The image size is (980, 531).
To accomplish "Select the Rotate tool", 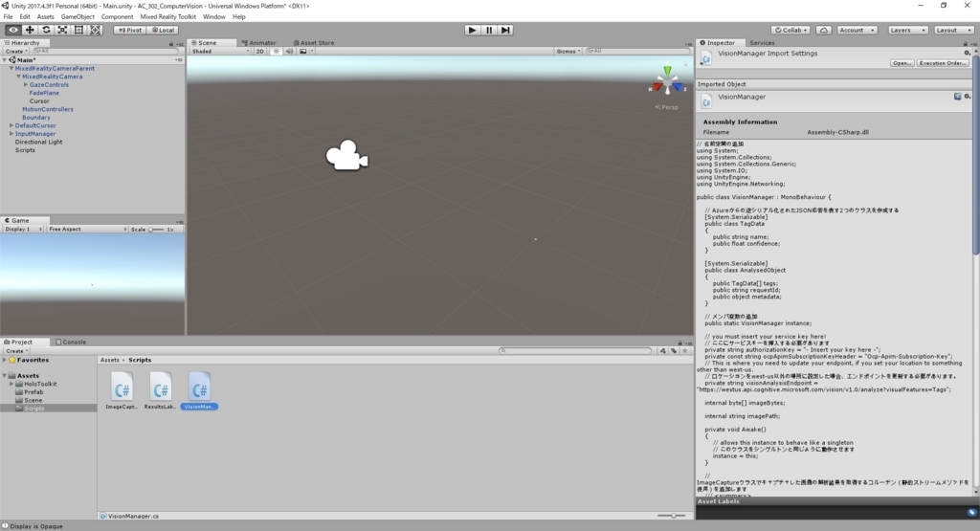I will 46,30.
